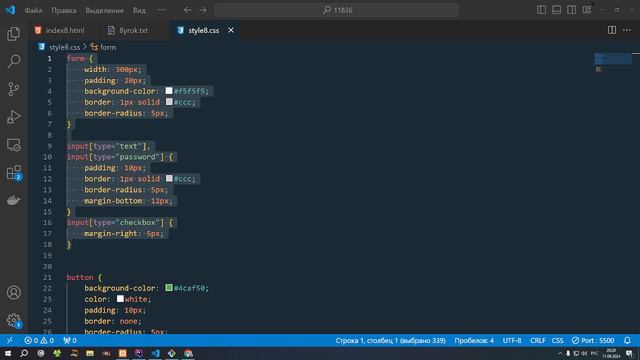Viewport: 640px width, 360px height.
Task: Open the Правка menu
Action: click(x=64, y=10)
